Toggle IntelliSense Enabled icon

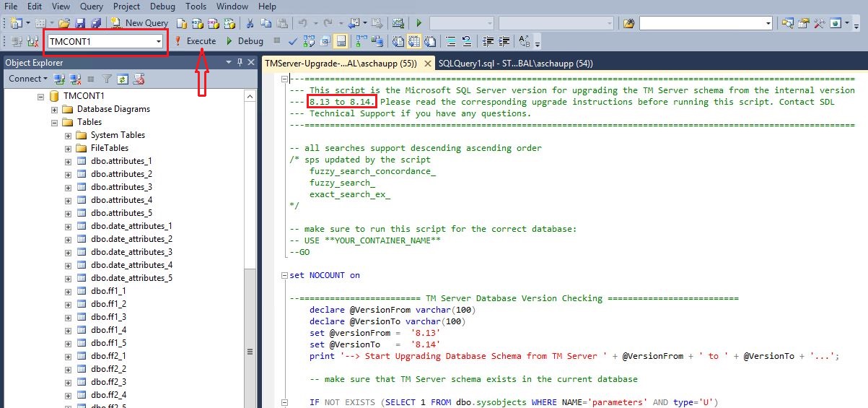[x=341, y=41]
